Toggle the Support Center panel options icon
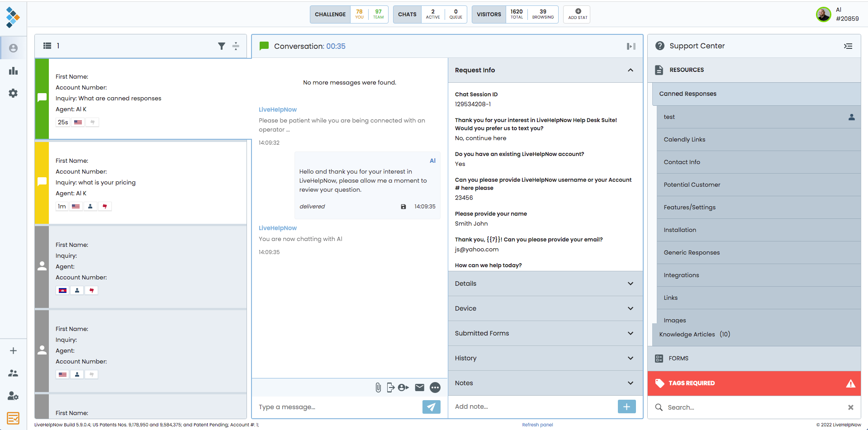Viewport: 868px width, 430px height. (x=849, y=46)
